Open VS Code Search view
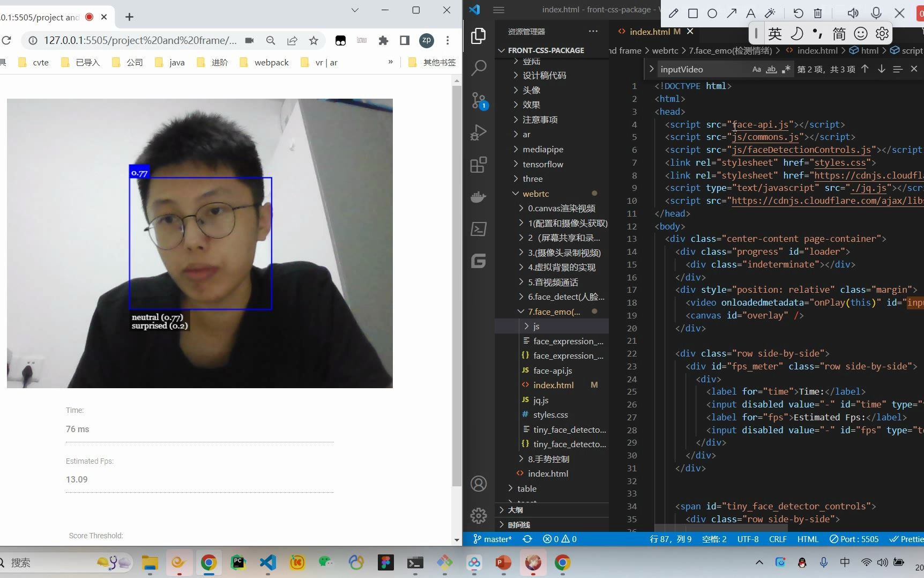924x578 pixels. (478, 68)
